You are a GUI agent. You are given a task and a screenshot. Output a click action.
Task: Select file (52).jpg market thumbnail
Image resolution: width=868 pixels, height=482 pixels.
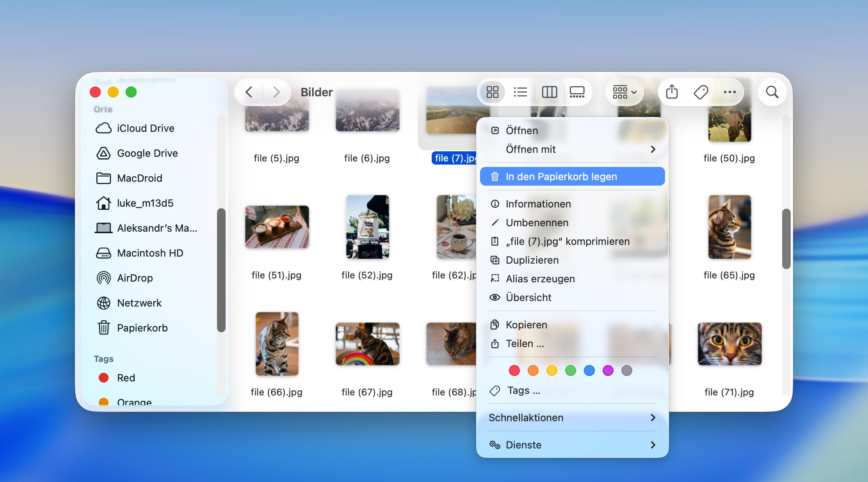click(367, 227)
